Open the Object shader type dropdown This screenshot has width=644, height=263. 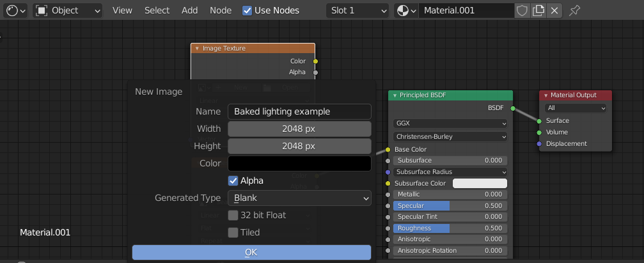pyautogui.click(x=68, y=10)
